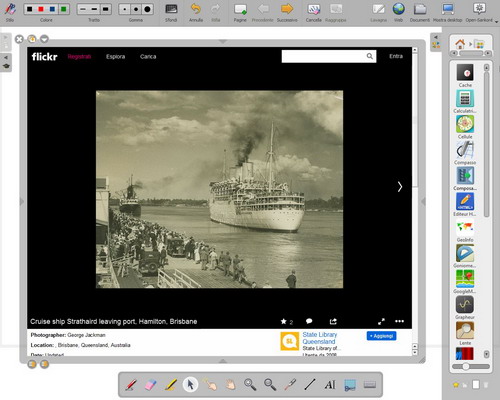Select the Cellule application in the library
The height and width of the screenshot is (400, 500).
pos(465,124)
